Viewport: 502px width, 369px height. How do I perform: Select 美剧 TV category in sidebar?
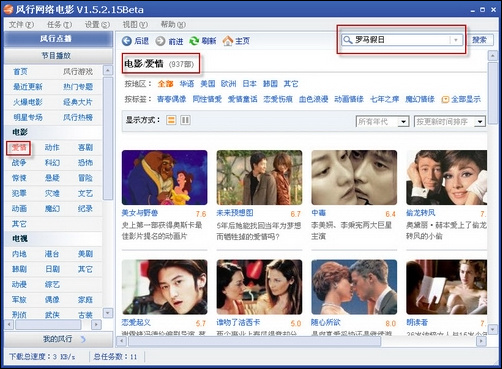coord(85,254)
